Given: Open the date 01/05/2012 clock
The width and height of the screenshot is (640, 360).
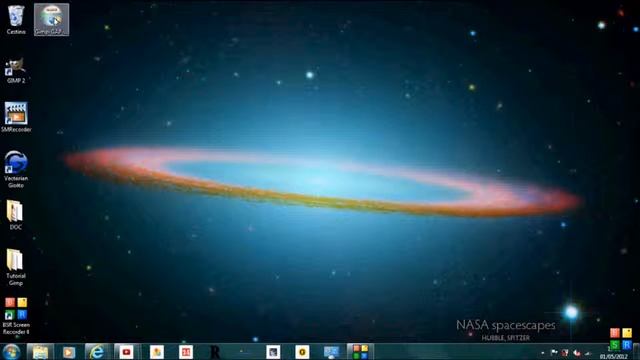Looking at the screenshot, I should point(613,356).
